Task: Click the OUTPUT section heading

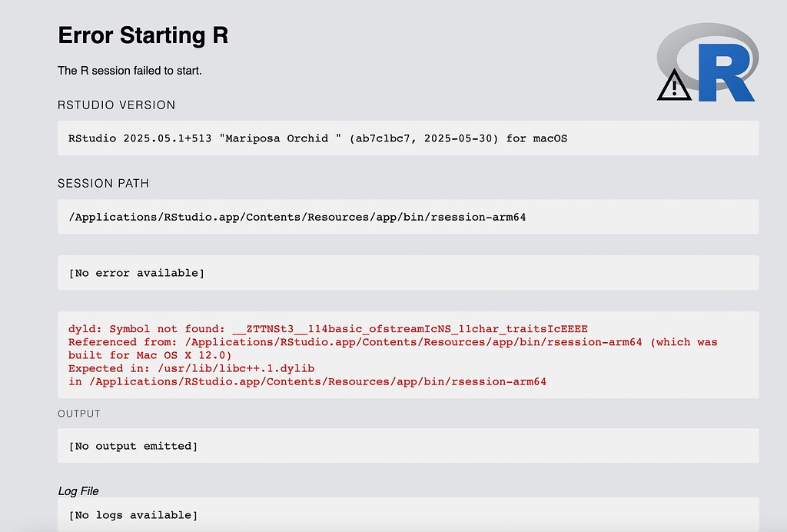Action: pyautogui.click(x=78, y=413)
